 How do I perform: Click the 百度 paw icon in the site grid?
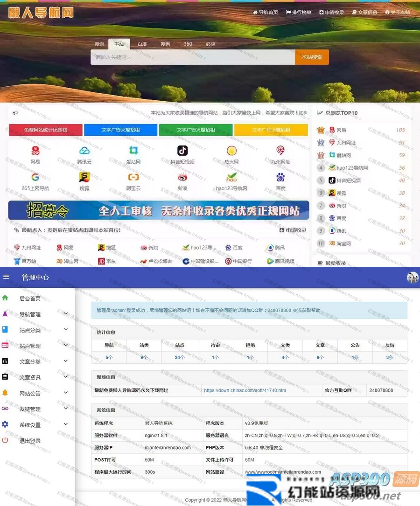pyautogui.click(x=280, y=177)
